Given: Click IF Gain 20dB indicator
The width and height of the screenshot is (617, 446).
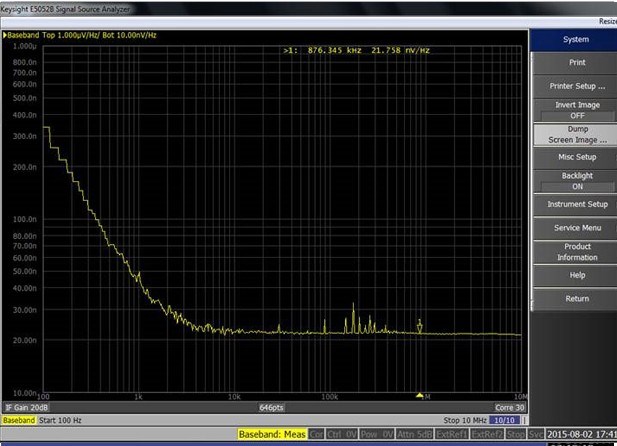Looking at the screenshot, I should (x=27, y=407).
